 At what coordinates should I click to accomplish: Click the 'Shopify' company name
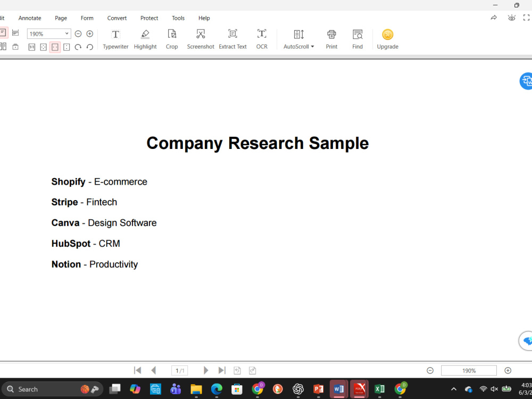(x=68, y=181)
